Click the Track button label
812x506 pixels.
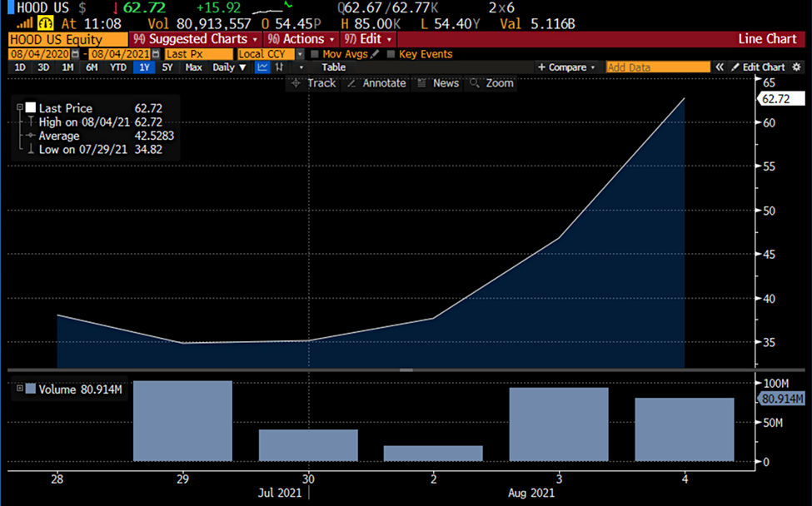321,83
